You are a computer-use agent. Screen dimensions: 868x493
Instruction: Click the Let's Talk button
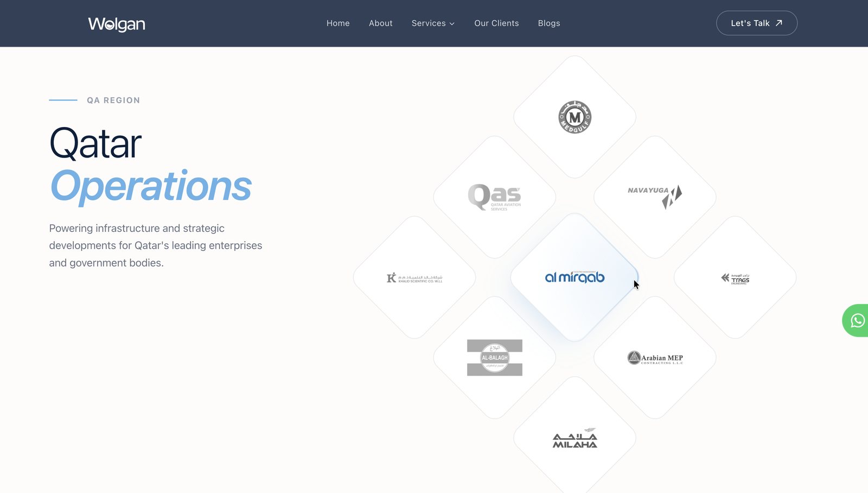tap(757, 23)
